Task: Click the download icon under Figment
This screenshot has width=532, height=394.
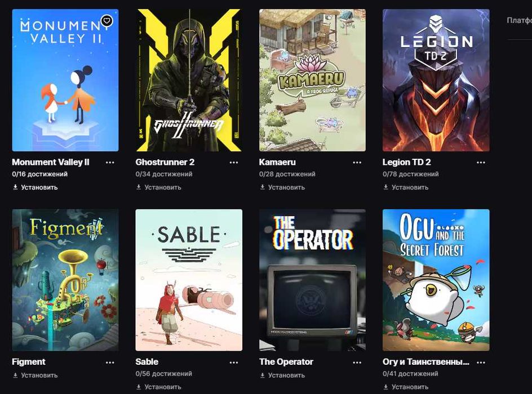Action: [15, 375]
